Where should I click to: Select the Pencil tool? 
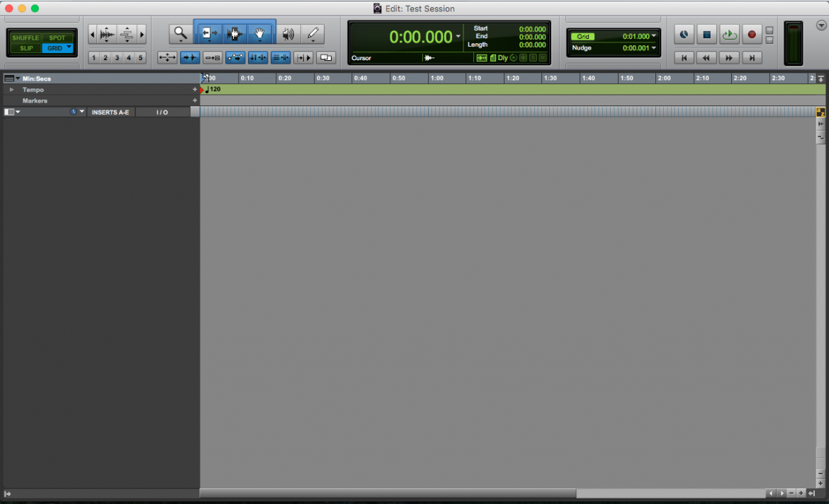[312, 33]
